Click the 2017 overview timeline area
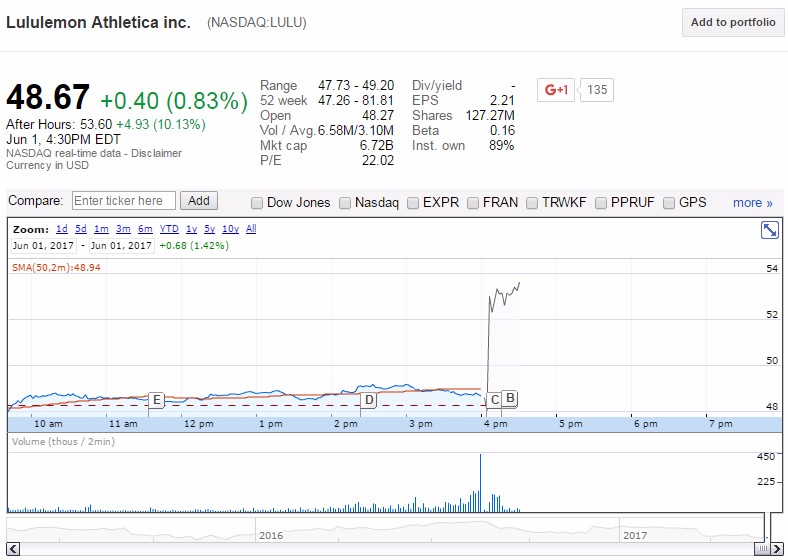This screenshot has width=788, height=560. click(x=635, y=535)
